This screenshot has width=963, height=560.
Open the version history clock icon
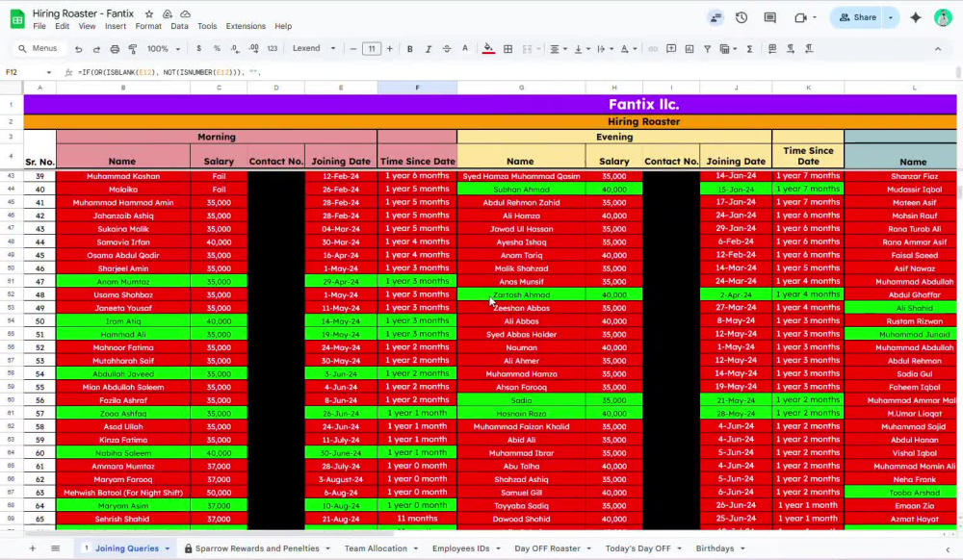pos(742,17)
